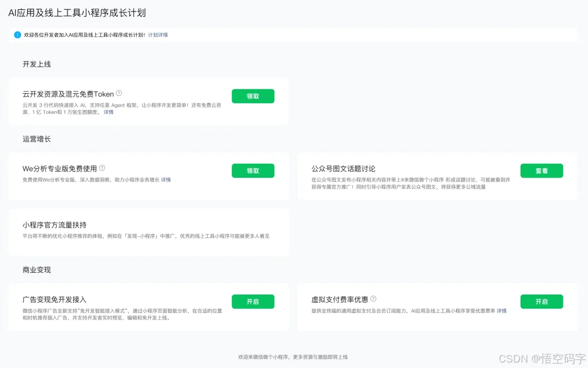This screenshot has height=368, width=588.
Task: Click 详情 link in the 云开发资源 card
Action: (108, 112)
